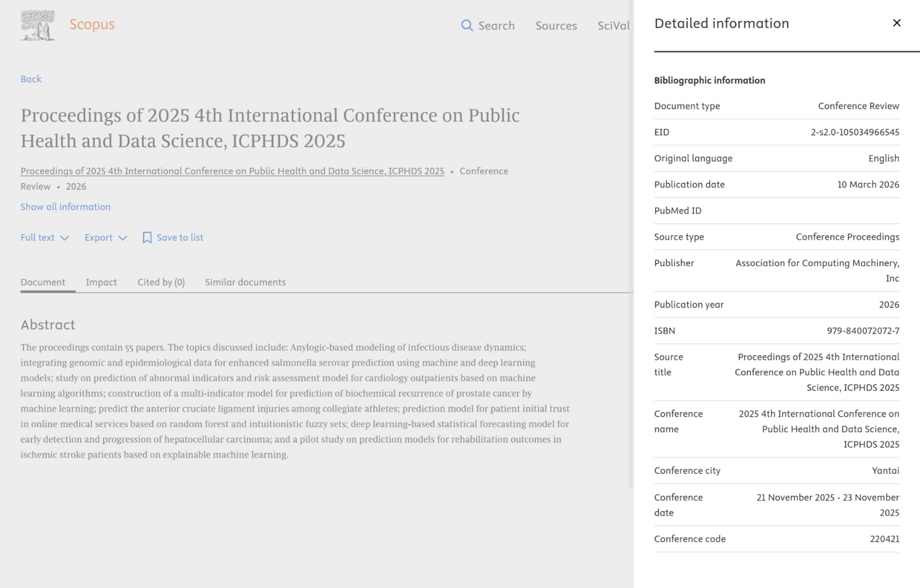
Task: Click the Save to list bookmark icon
Action: point(147,237)
